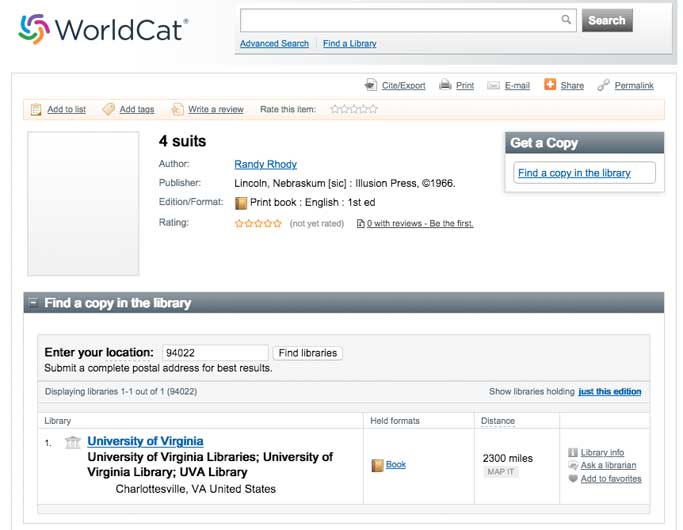Open the Find a Library link
Viewport: 683px width, 530px height.
(x=350, y=44)
